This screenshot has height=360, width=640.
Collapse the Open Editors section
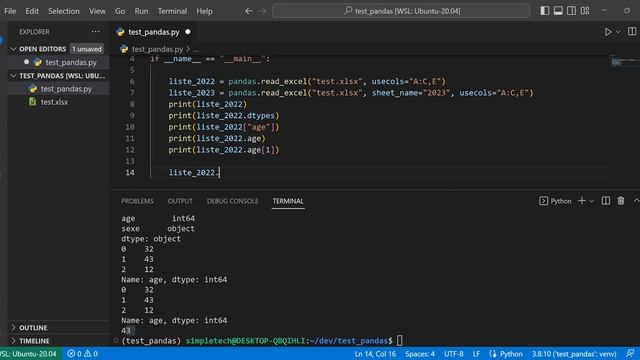point(13,49)
